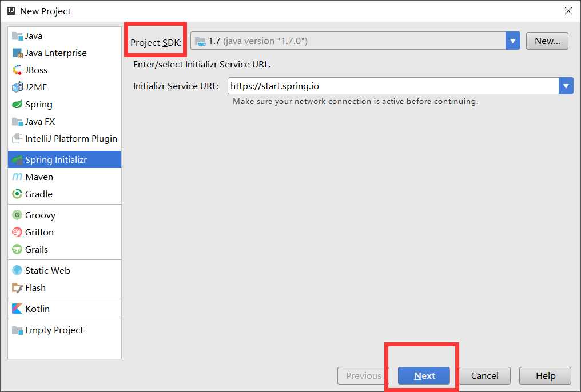
Task: Select Spring label in project list
Action: [39, 105]
